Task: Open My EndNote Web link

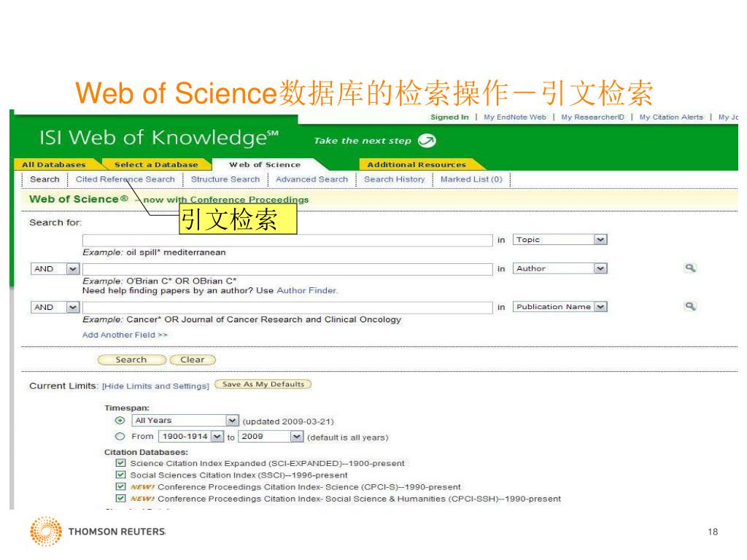Action: click(x=515, y=117)
